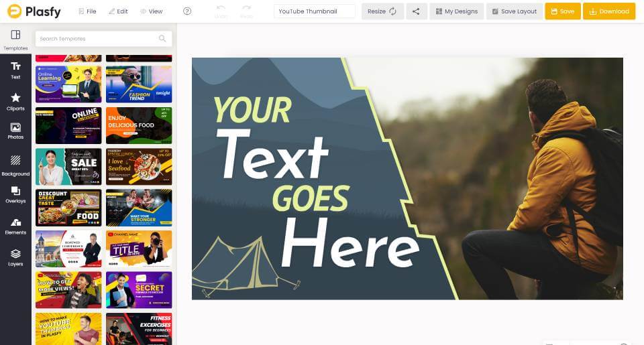Open the Elements panel

tap(15, 226)
